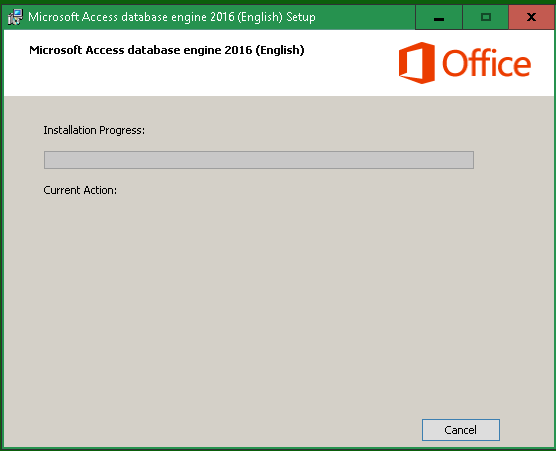This screenshot has width=556, height=451.
Task: Click the setup installer icon in title bar
Action: coord(15,17)
